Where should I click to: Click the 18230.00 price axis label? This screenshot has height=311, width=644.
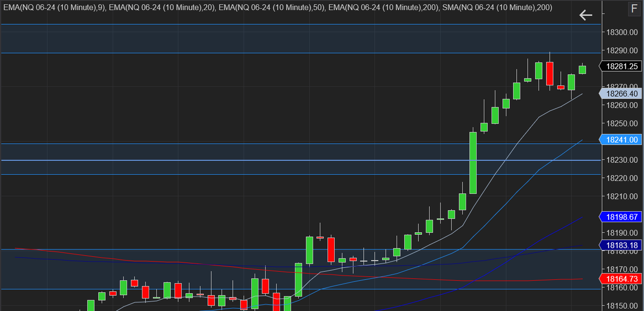pos(622,160)
